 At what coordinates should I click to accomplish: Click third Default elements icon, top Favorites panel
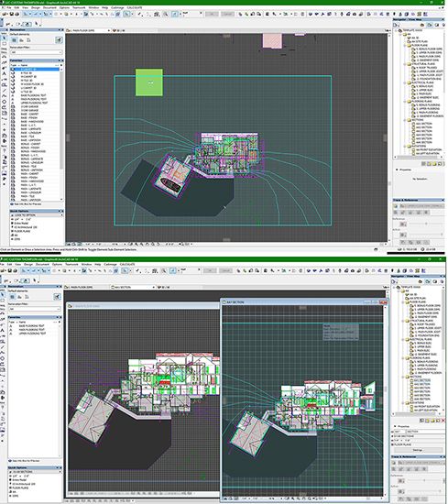click(28, 40)
